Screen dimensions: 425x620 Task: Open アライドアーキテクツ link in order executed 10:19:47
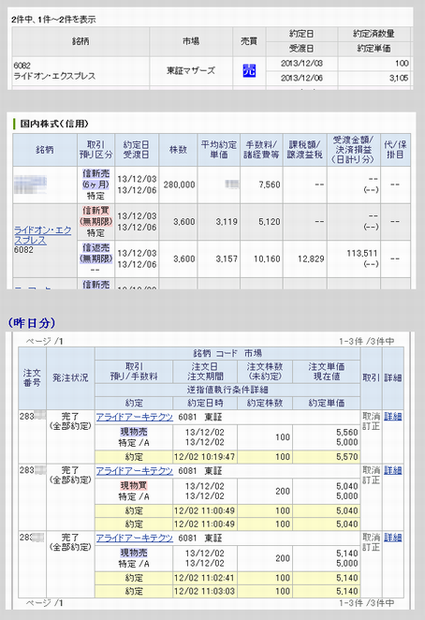click(x=134, y=417)
